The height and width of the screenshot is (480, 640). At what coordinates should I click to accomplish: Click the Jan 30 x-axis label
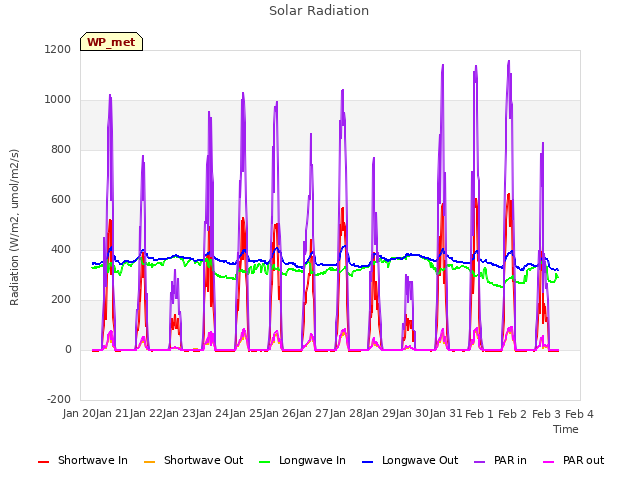[x=413, y=413]
